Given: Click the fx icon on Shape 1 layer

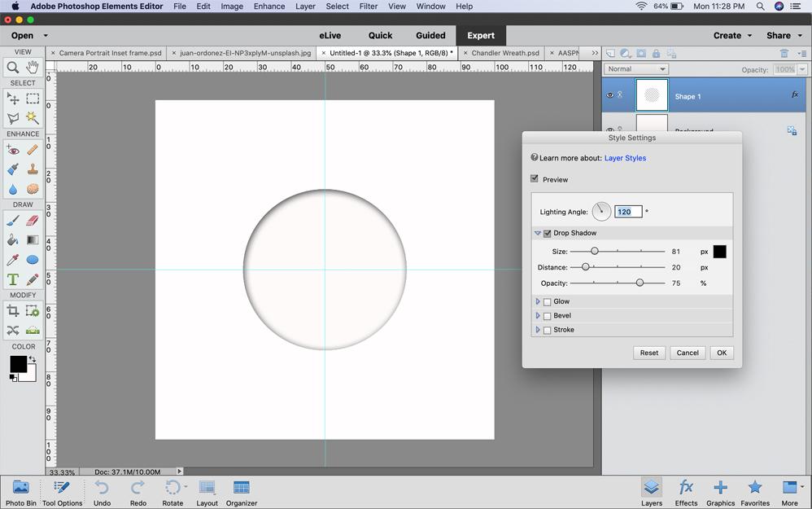Looking at the screenshot, I should 795,94.
